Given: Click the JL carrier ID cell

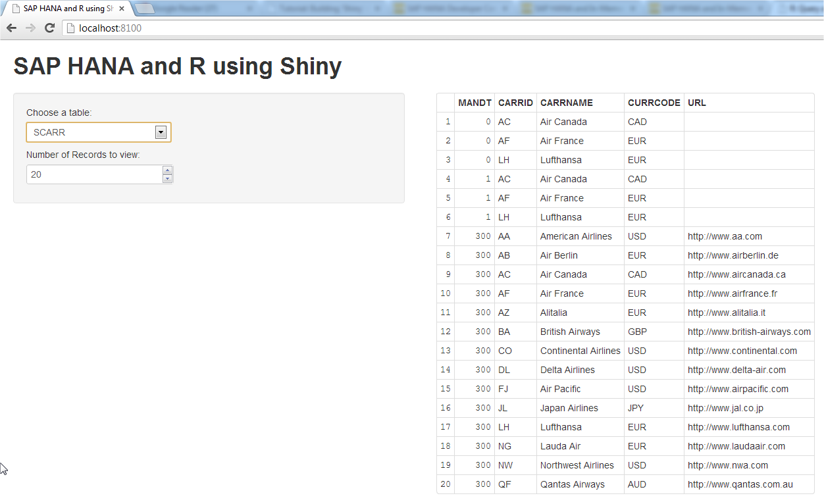Looking at the screenshot, I should 515,408.
